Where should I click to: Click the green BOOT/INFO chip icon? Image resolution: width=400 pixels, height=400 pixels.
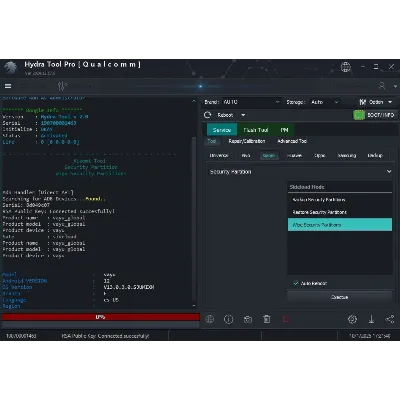click(x=359, y=115)
